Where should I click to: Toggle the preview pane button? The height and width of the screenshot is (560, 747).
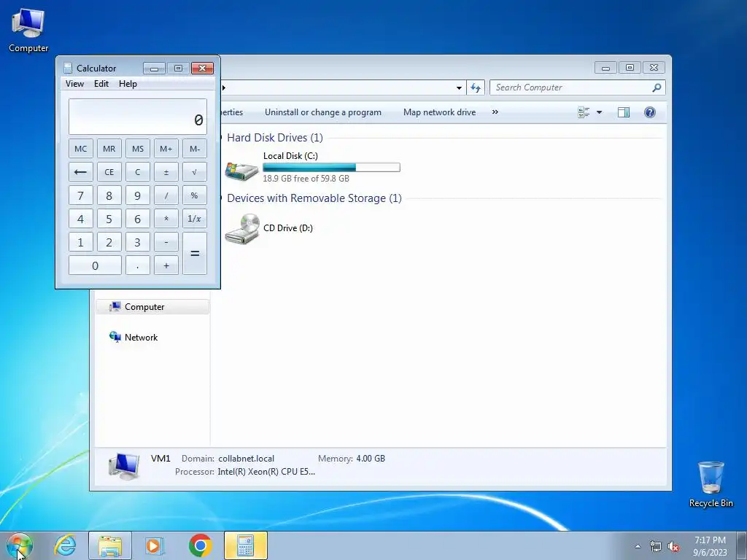pos(624,112)
